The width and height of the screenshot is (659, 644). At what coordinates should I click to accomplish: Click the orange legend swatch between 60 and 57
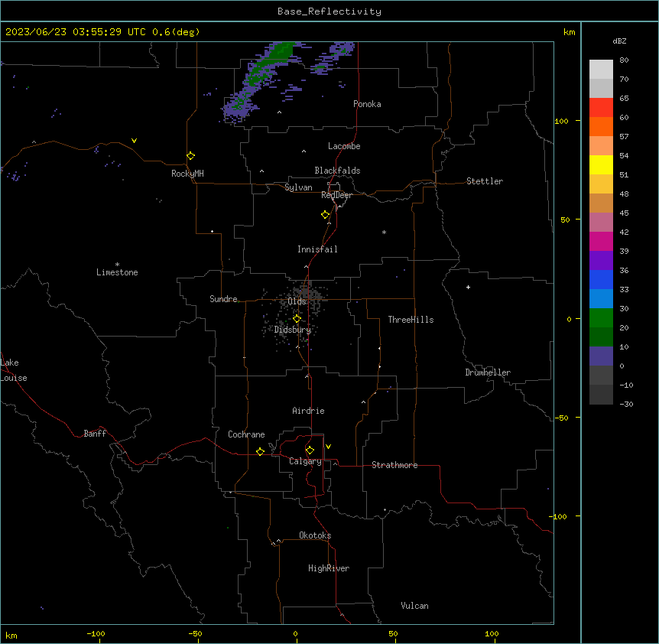coord(601,126)
